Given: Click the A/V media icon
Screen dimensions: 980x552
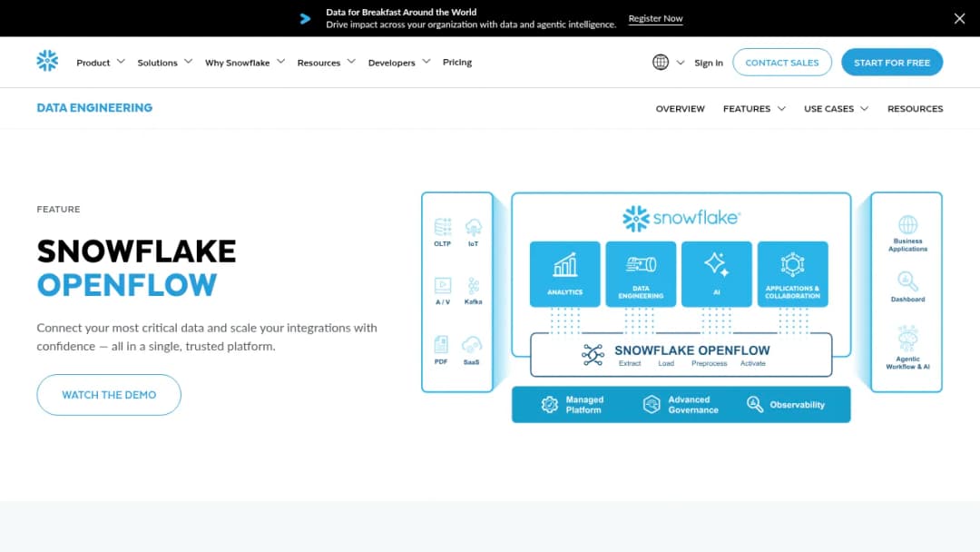Looking at the screenshot, I should [x=443, y=286].
